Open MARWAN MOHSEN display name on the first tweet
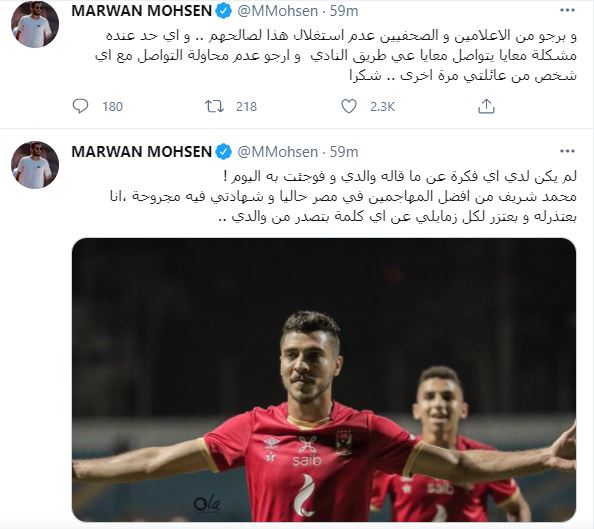Image resolution: width=594 pixels, height=529 pixels. [x=141, y=11]
